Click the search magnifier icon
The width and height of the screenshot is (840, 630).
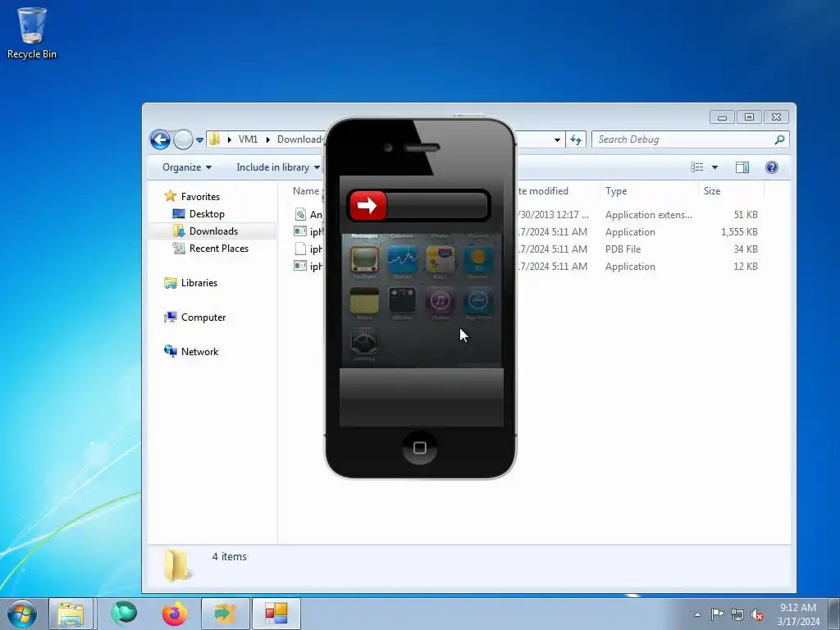(779, 139)
